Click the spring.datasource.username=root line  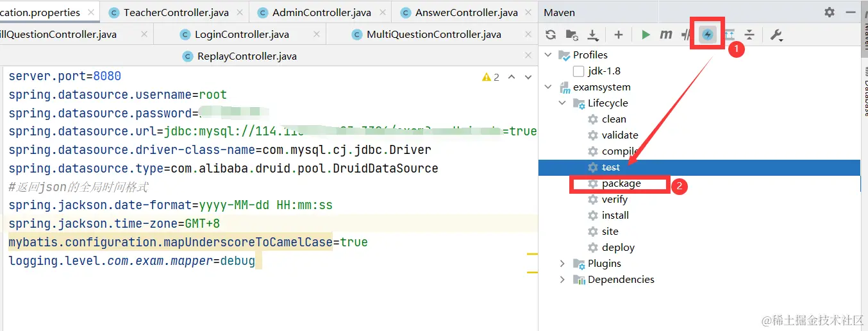(117, 95)
